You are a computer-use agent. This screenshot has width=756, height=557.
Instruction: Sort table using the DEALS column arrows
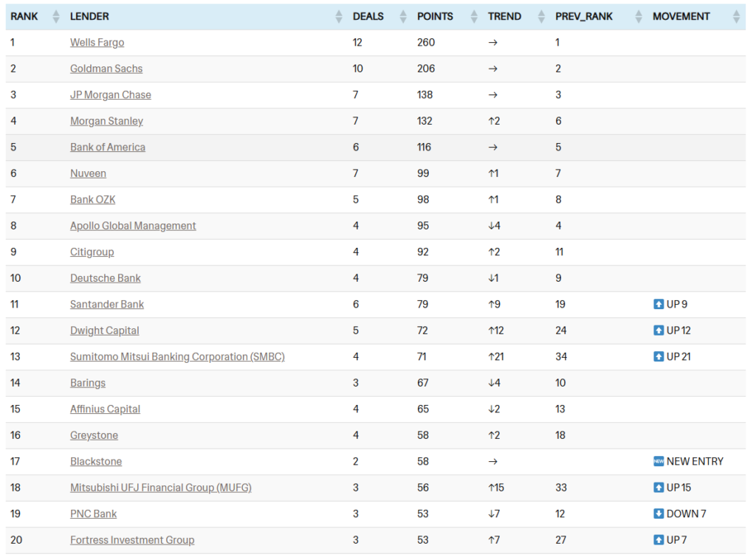point(403,16)
